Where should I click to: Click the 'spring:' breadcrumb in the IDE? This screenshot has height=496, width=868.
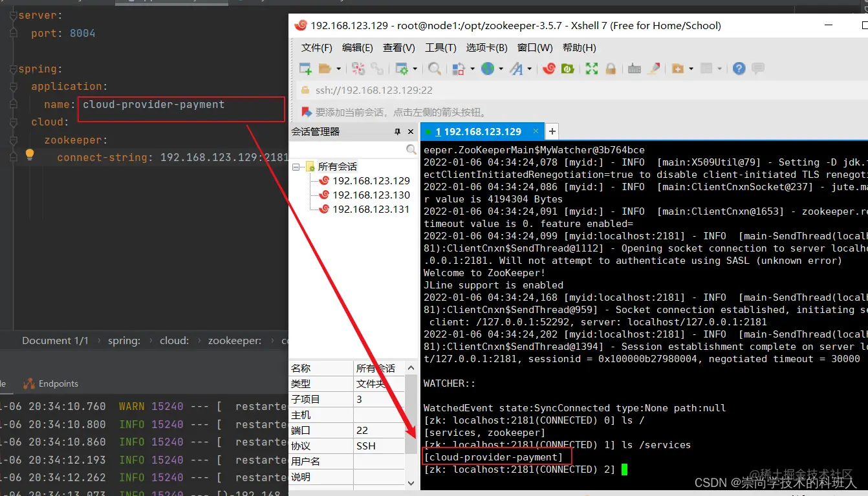coord(124,340)
